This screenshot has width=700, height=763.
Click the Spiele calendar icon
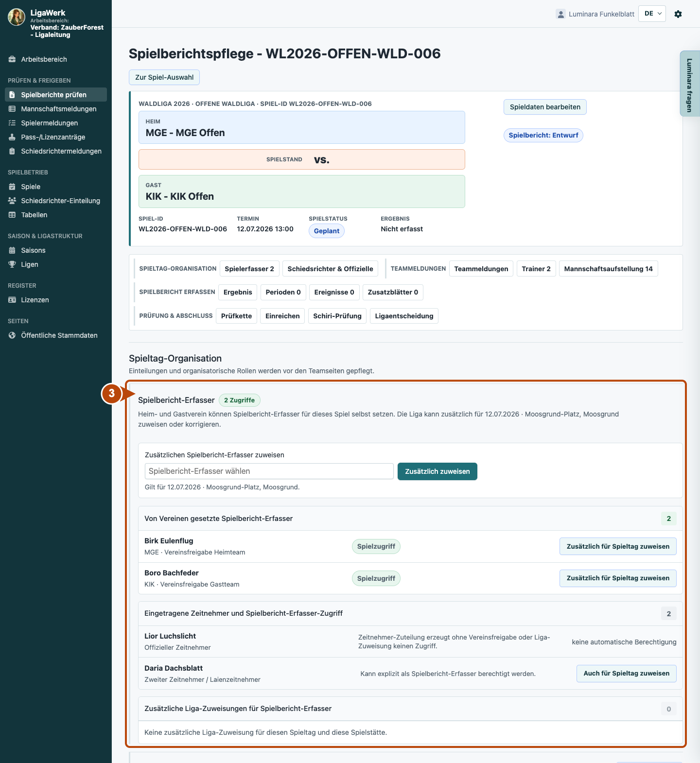[12, 187]
